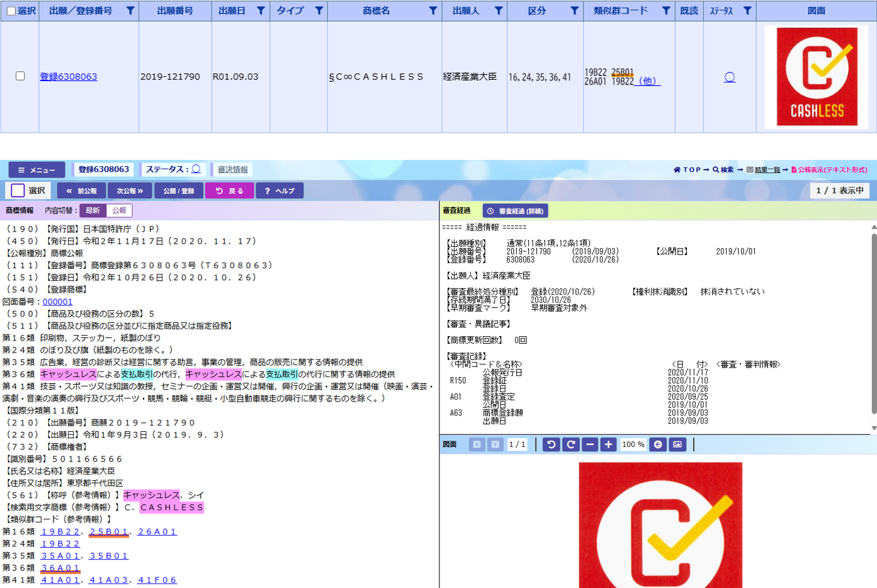Viewport: 877px width, 588px height.
Task: Click similar group code 35B01 link
Action: [x=109, y=556]
